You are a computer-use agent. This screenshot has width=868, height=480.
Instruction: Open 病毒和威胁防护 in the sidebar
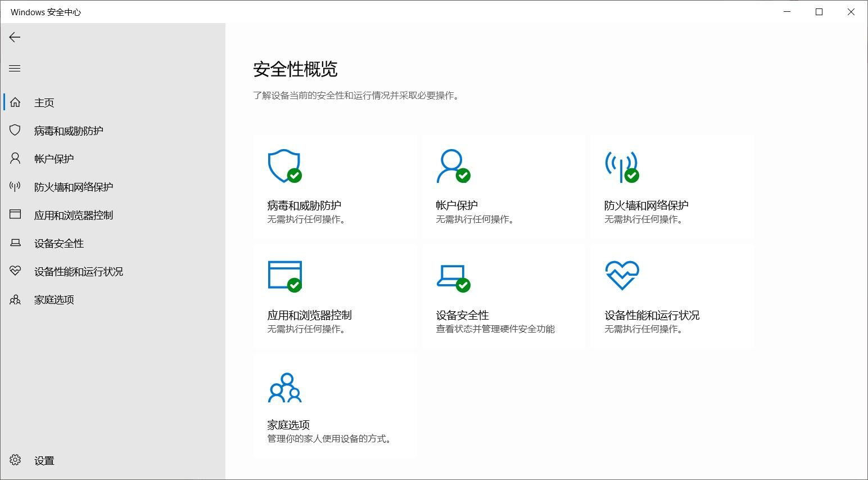[x=69, y=131]
